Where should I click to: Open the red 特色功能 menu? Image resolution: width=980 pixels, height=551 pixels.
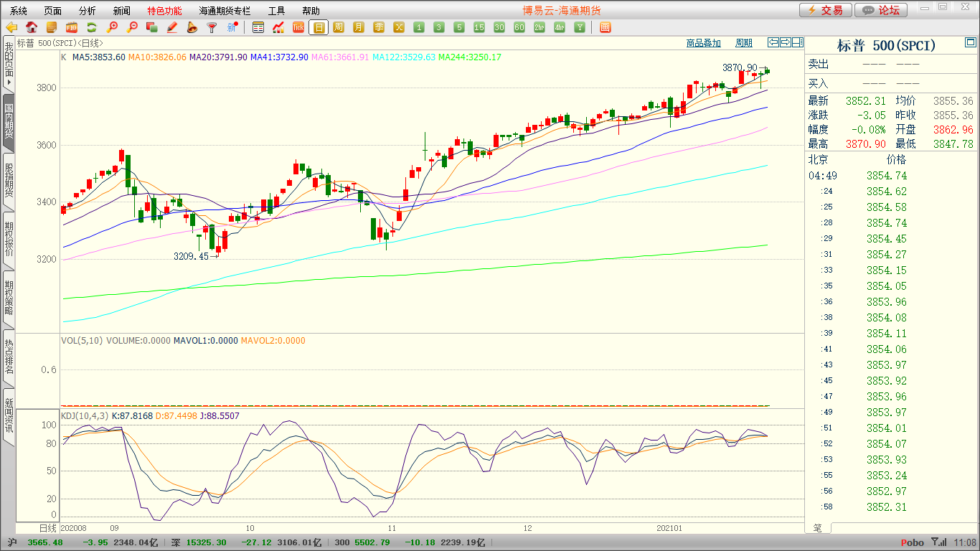(165, 11)
